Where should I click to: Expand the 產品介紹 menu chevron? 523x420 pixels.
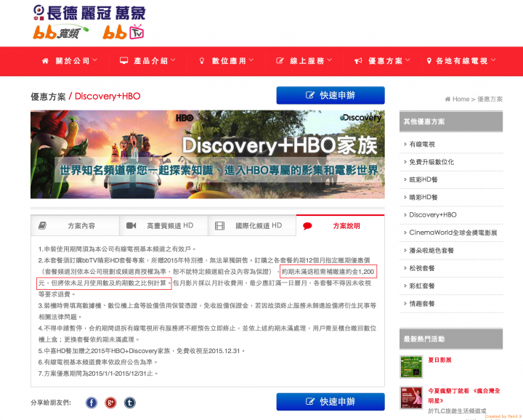(173, 60)
